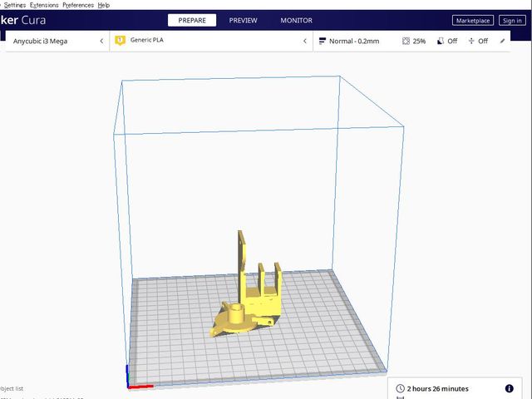The image size is (532, 399).
Task: Switch to the PREPARE stage tab
Action: click(x=192, y=20)
